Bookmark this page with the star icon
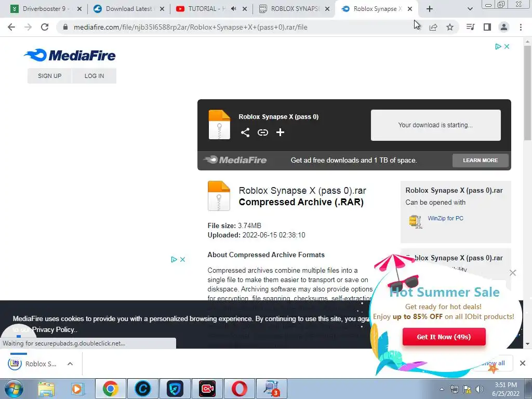The width and height of the screenshot is (532, 399). tap(450, 27)
